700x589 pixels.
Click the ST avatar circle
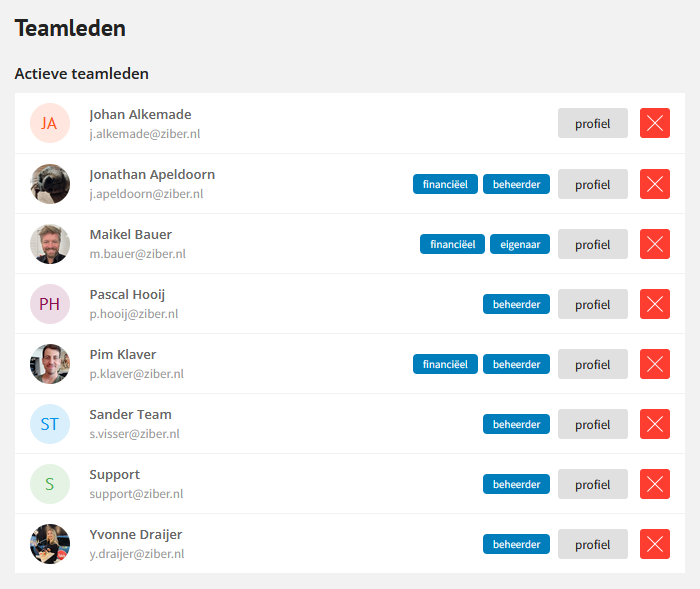tap(50, 424)
